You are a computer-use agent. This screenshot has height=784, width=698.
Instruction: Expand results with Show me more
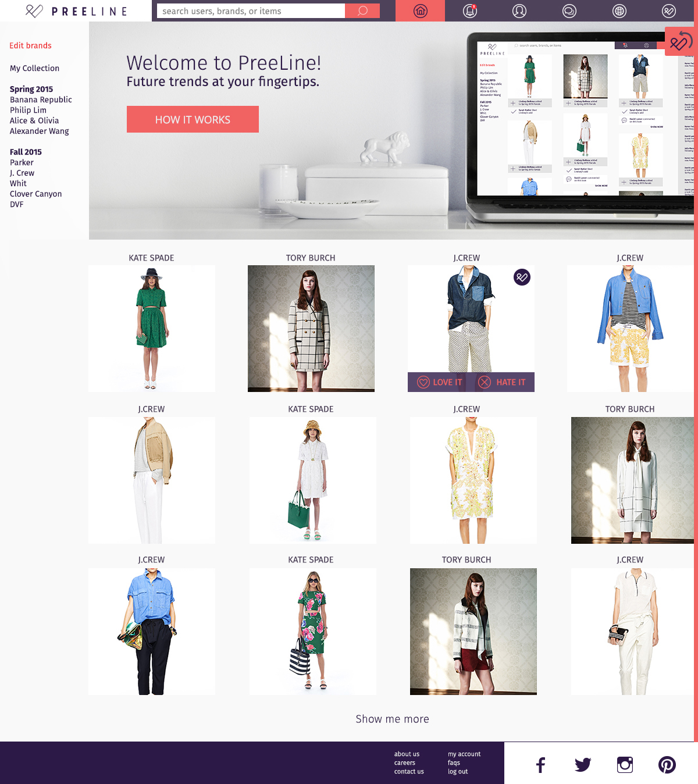[392, 719]
